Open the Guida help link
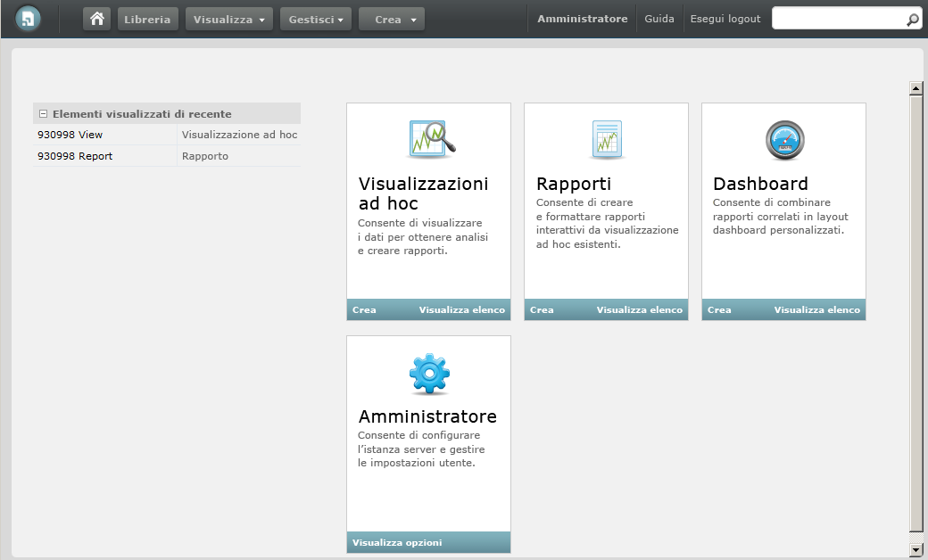Viewport: 928px width, 560px height. coord(659,19)
